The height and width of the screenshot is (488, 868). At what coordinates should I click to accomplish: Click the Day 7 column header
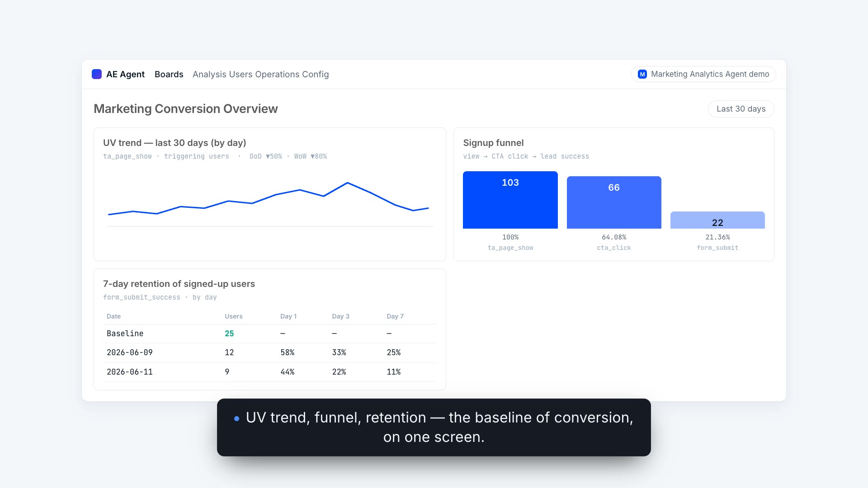coord(395,316)
